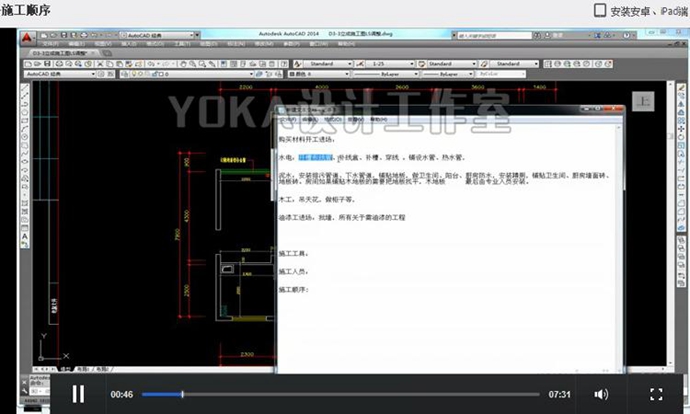Mute the video with the speaker icon

pyautogui.click(x=601, y=394)
